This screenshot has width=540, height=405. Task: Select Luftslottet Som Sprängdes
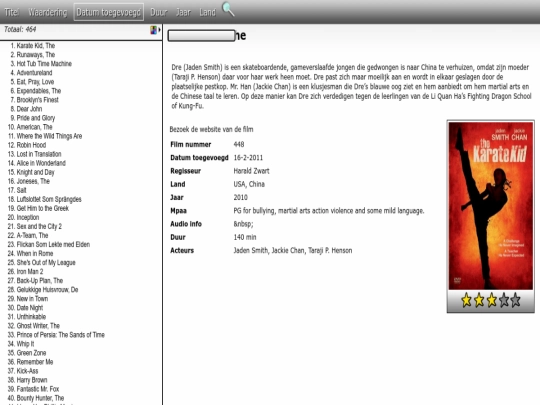49,199
